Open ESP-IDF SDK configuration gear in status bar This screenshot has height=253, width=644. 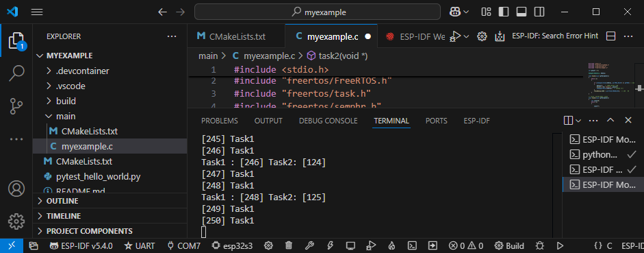268,246
